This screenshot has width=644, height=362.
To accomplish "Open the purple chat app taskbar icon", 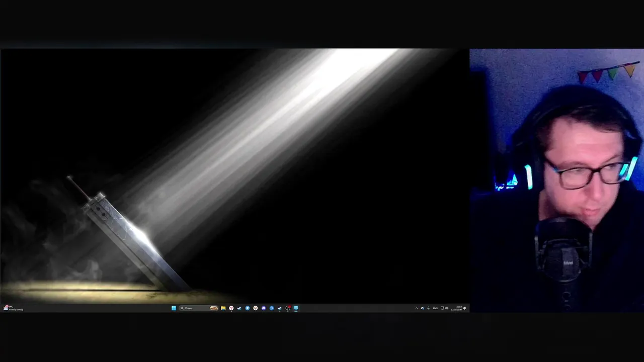I will tap(264, 308).
